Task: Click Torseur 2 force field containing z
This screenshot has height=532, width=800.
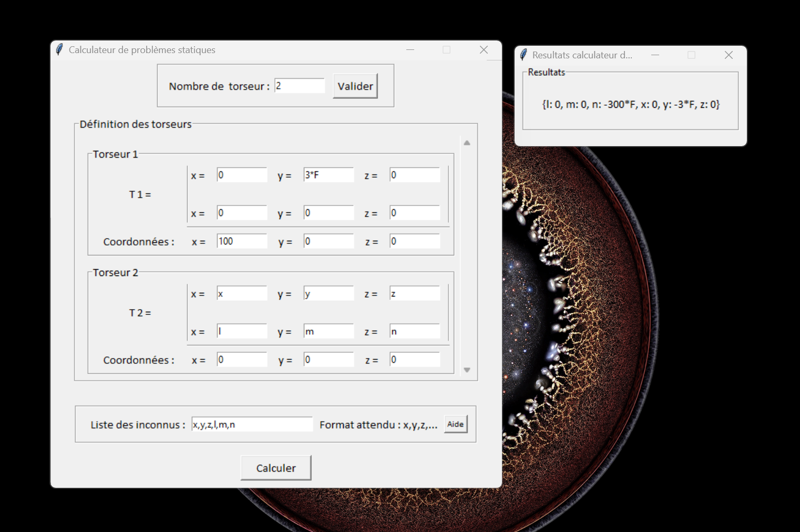Action: tap(414, 293)
